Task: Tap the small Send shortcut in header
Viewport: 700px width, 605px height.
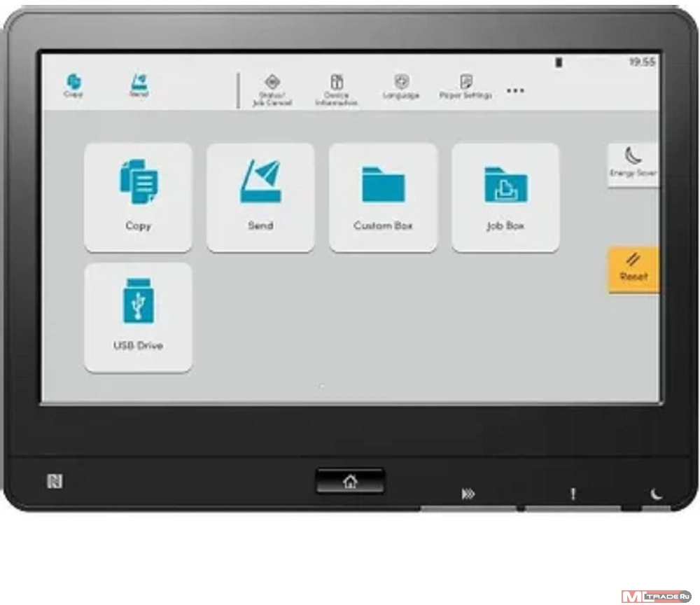Action: [139, 85]
